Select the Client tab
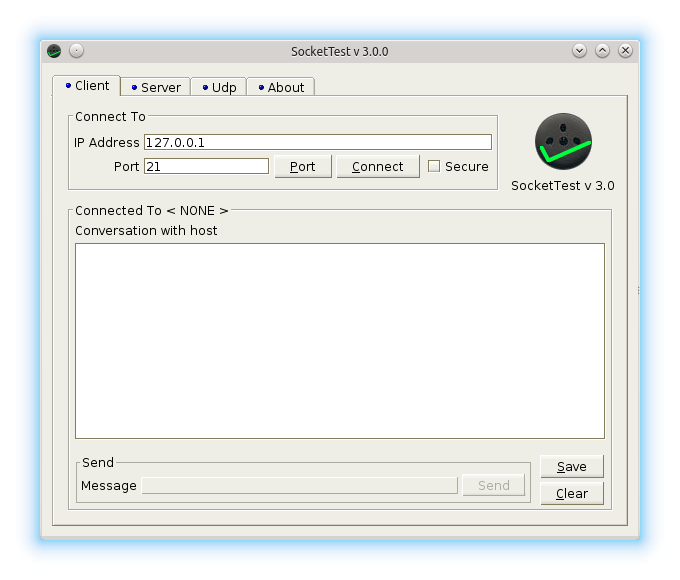The image size is (680, 580). (x=86, y=86)
